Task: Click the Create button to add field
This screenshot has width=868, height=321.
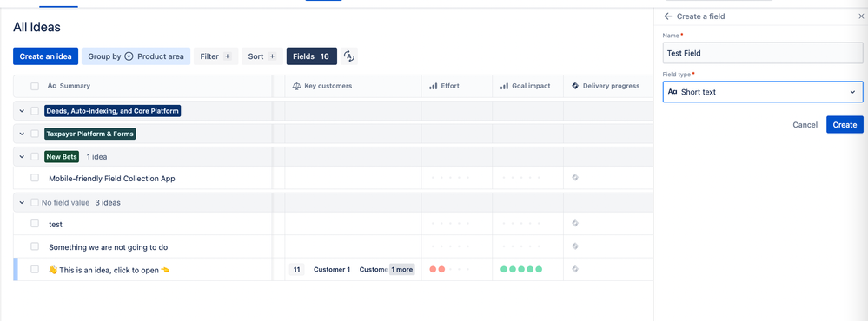Action: [845, 124]
